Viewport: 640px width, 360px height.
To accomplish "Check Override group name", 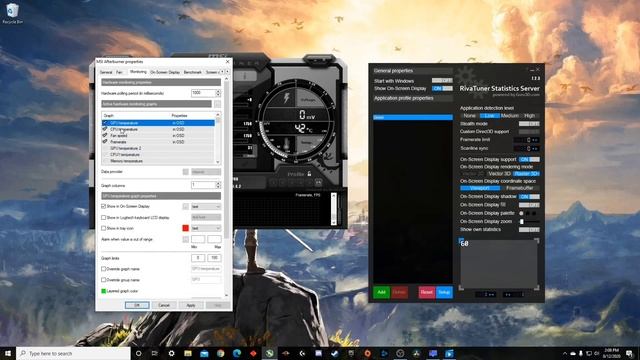I will [104, 280].
